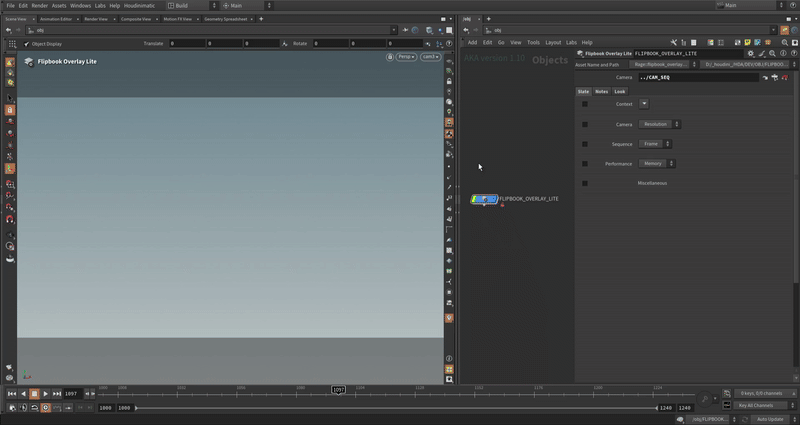The image size is (800, 425).
Task: Open the Build desktop dropdown
Action: [x=192, y=6]
